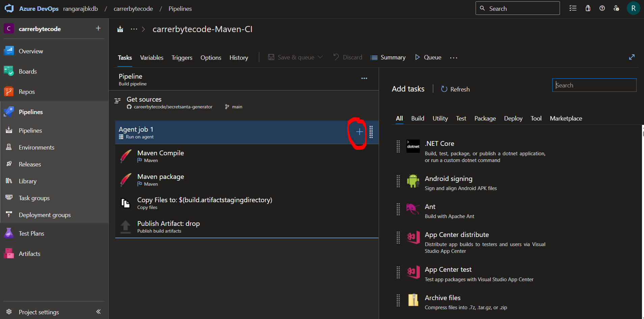Click the plus icon next to carrerbytecode
Image resolution: width=644 pixels, height=319 pixels.
pyautogui.click(x=98, y=28)
